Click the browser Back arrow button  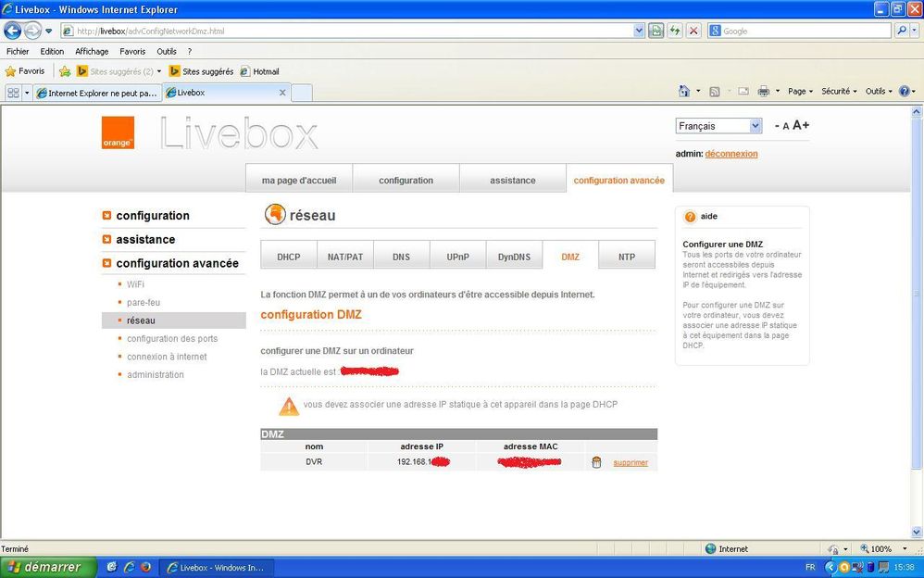13,31
